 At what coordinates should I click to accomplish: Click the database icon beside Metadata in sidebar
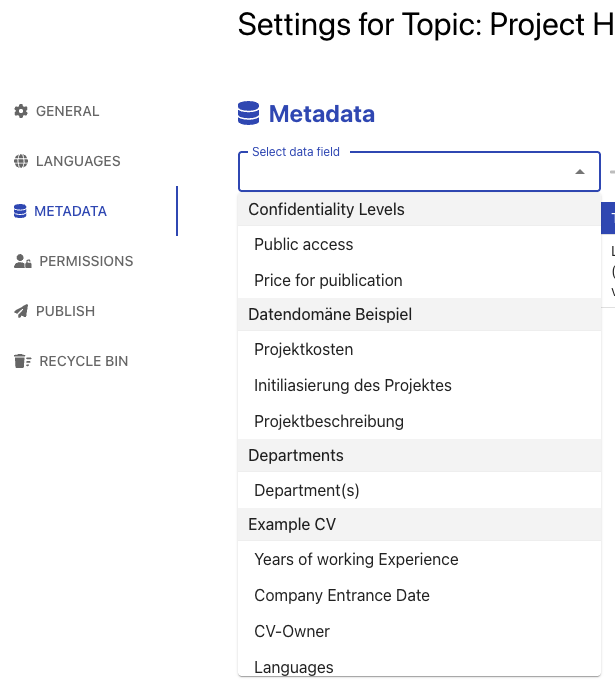coord(20,211)
